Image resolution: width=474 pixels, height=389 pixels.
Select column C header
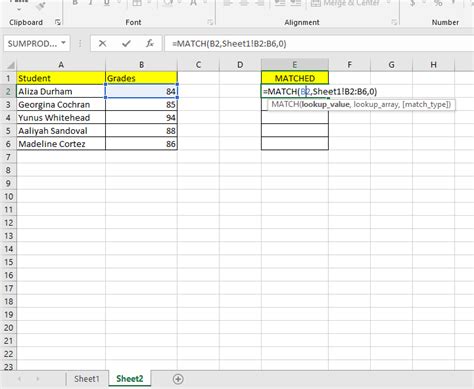pyautogui.click(x=198, y=65)
